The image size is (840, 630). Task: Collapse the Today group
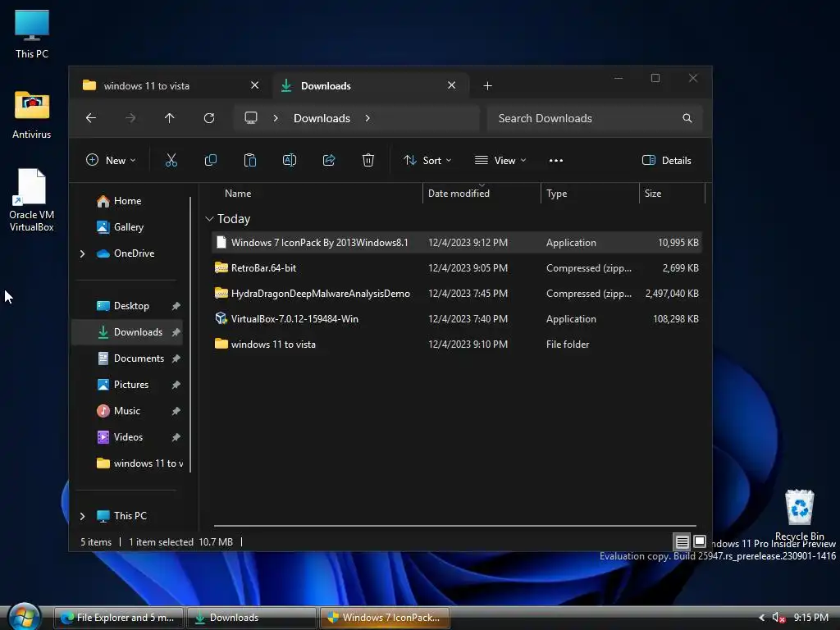tap(209, 218)
